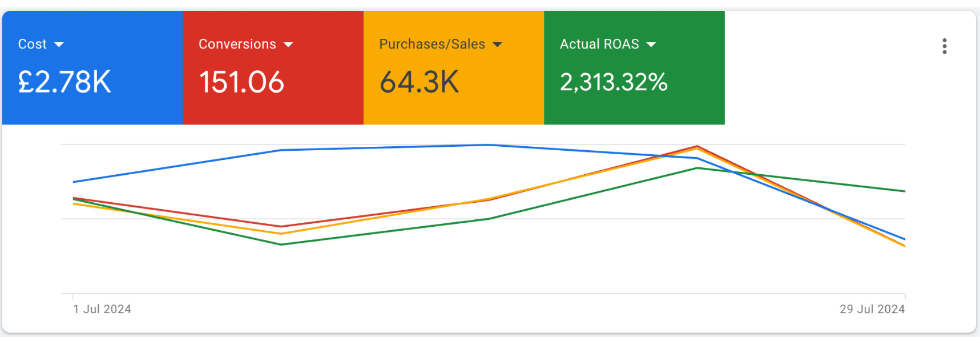Toggle the blue Cost scorecard value £2.78K
980x337 pixels.
(64, 82)
